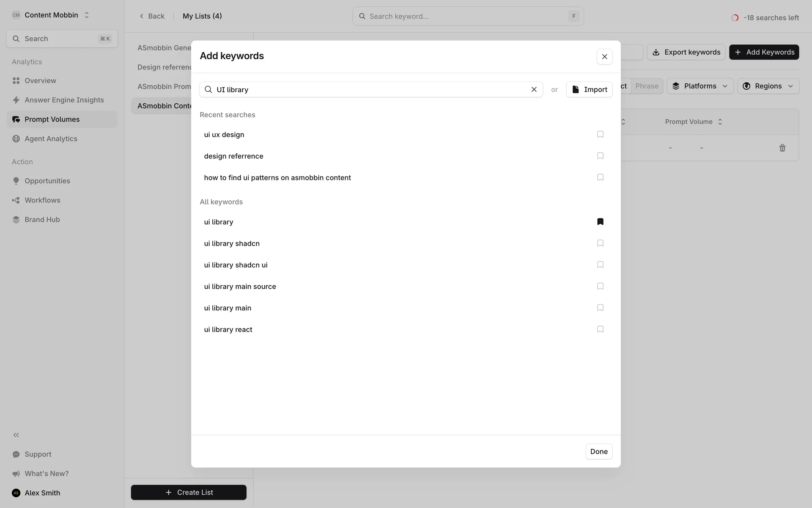
Task: Clear the UI library search text
Action: tap(534, 89)
